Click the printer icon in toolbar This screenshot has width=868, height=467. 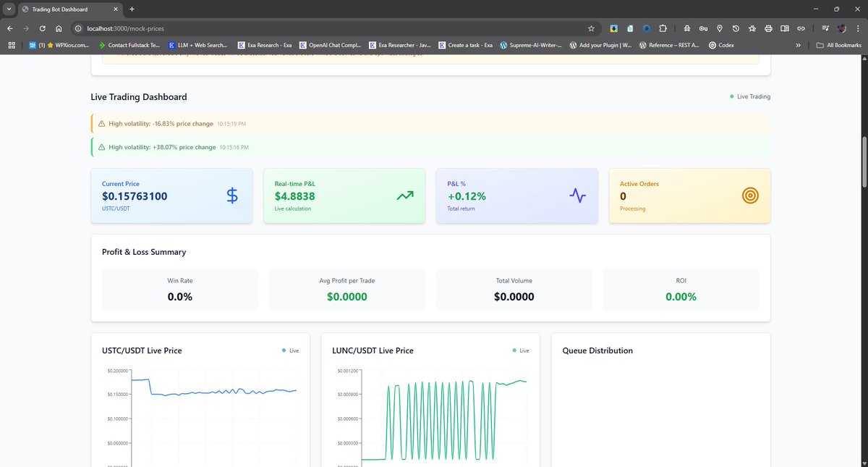(x=768, y=28)
